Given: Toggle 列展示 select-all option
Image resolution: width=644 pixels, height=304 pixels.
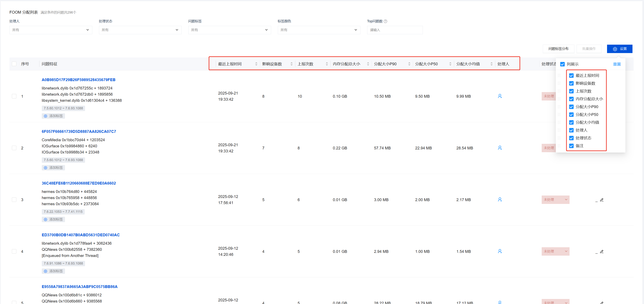Looking at the screenshot, I should pos(562,64).
